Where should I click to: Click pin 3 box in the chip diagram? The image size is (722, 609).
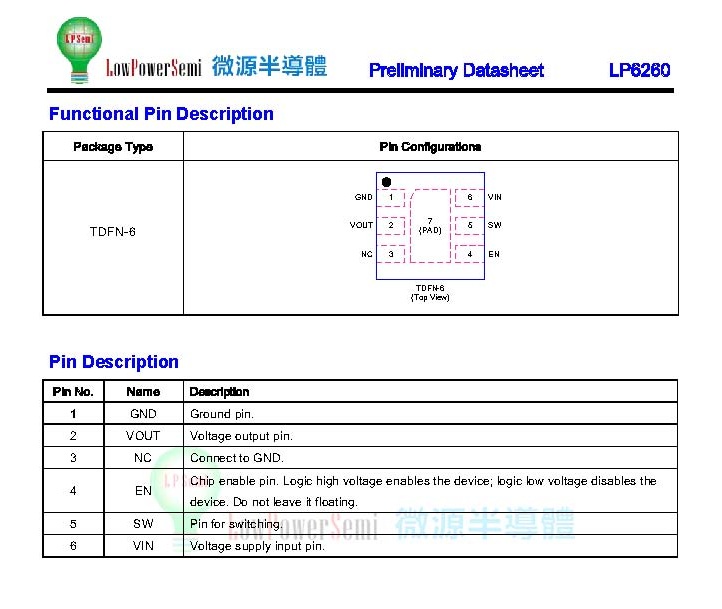[x=391, y=254]
